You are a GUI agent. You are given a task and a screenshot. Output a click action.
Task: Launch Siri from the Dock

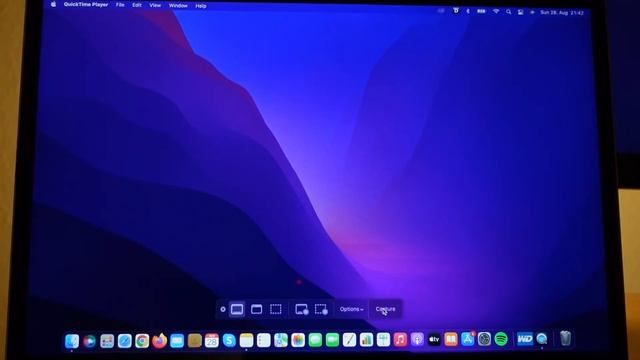coord(89,341)
